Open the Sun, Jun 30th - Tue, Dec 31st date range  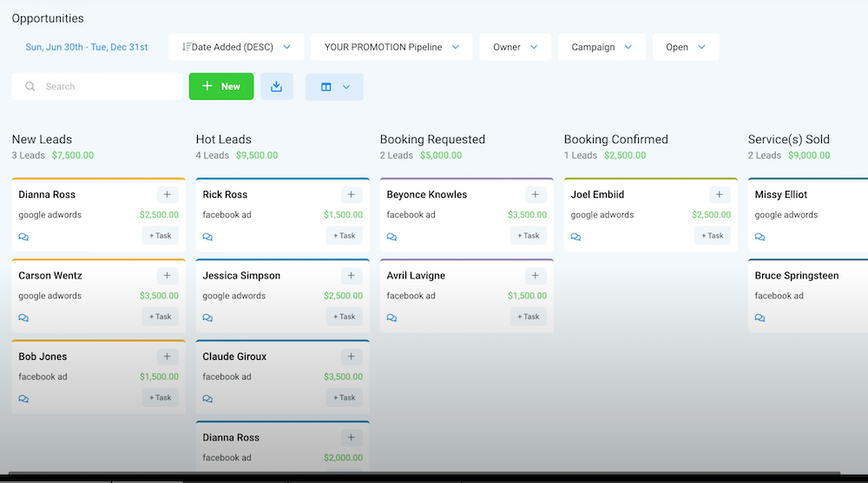click(x=86, y=47)
